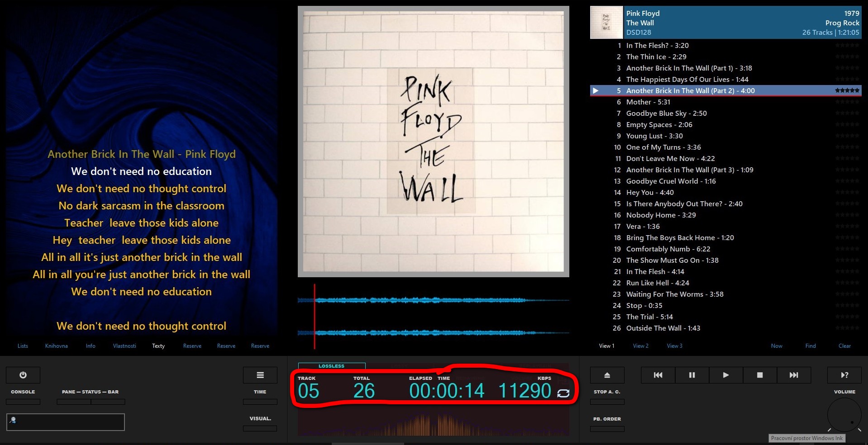Click the Find link under the playlist
This screenshot has width=868, height=445.
click(811, 346)
